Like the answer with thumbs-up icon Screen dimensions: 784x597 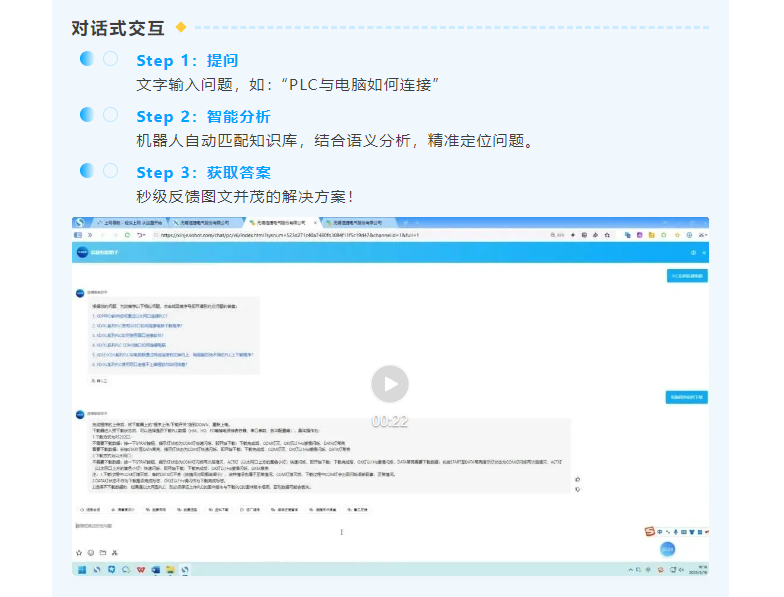578,480
